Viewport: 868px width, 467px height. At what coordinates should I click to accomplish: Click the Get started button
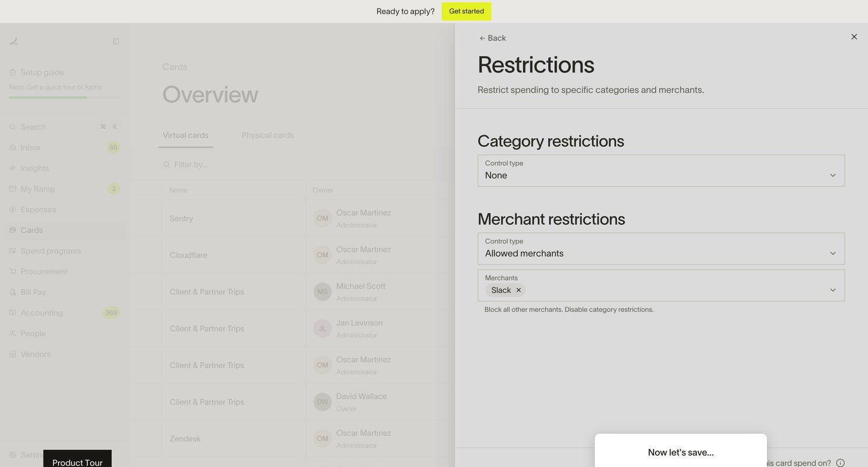tap(466, 11)
